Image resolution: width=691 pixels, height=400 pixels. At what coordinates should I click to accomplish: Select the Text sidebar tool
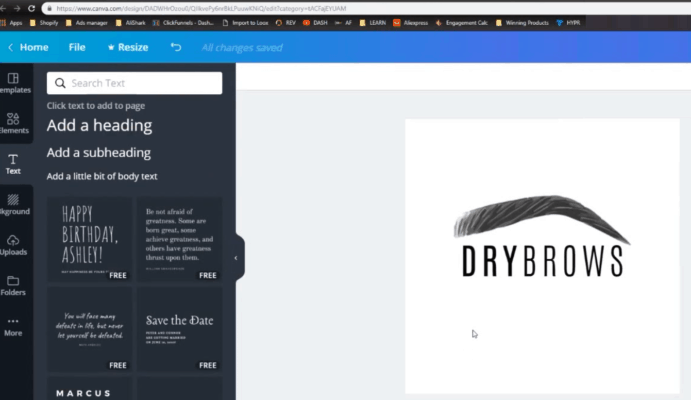(x=13, y=164)
